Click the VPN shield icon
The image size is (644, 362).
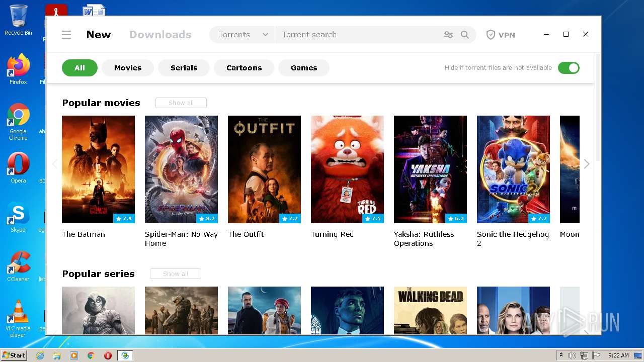coord(491,35)
